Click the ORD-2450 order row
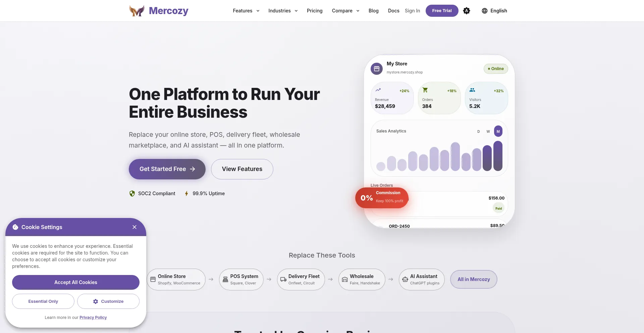Viewport: 644px width, 333px height. pyautogui.click(x=439, y=224)
